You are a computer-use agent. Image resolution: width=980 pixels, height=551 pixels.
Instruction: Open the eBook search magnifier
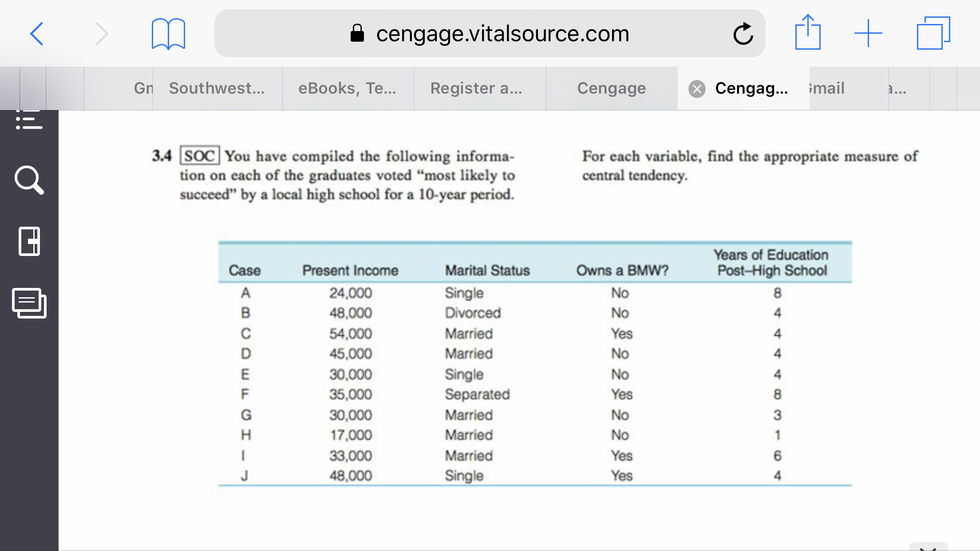[29, 180]
